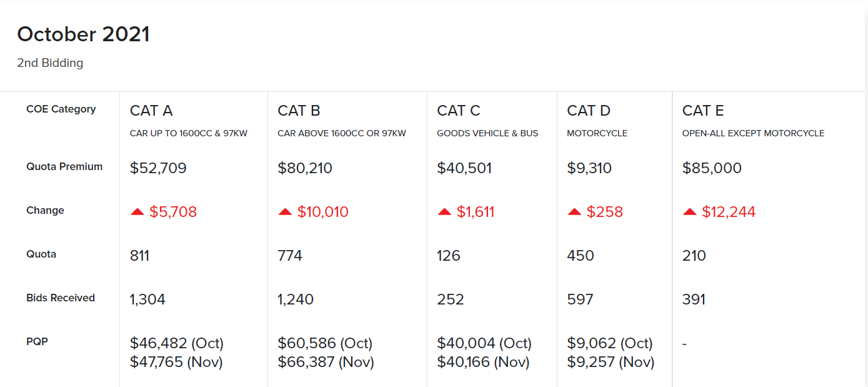Click the CAT D Motorcycle heading
This screenshot has width=868, height=387.
(x=589, y=111)
